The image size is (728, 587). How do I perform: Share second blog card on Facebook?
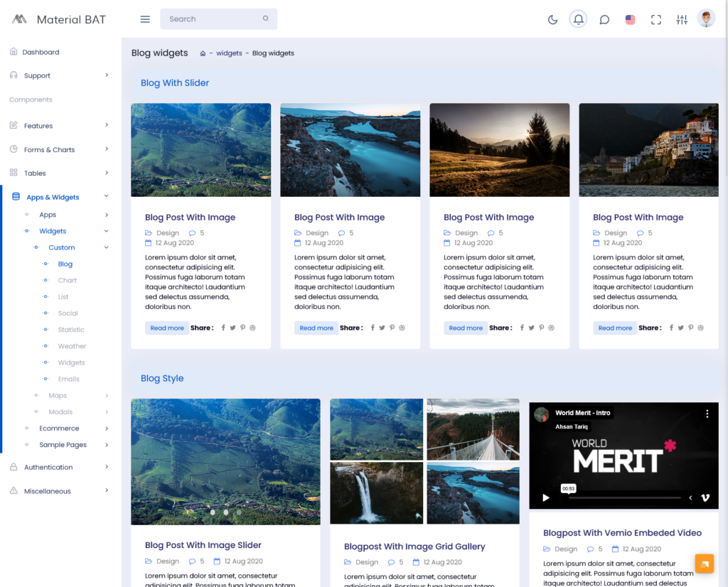tap(373, 328)
